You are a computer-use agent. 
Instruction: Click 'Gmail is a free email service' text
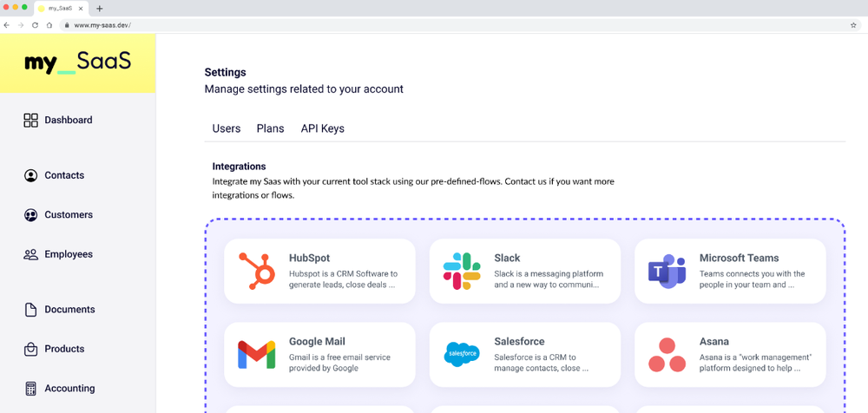(x=340, y=357)
